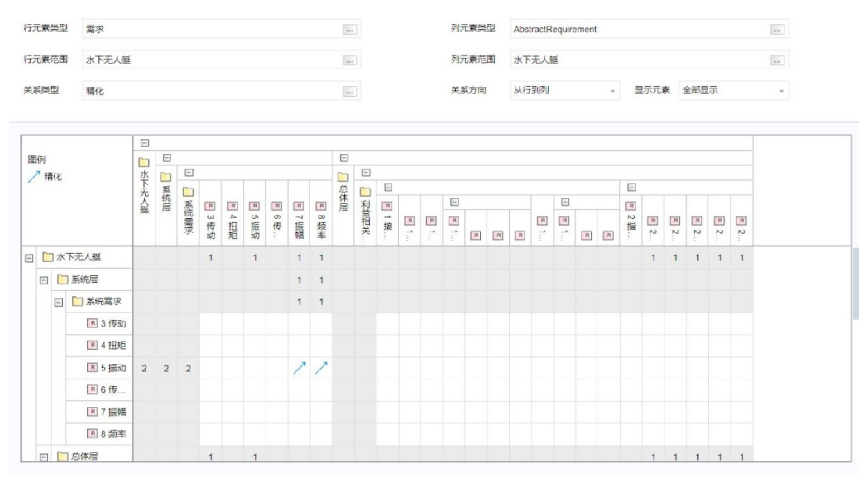The width and height of the screenshot is (868, 482).
Task: Click the vertical scrollbar of the matrix
Action: click(856, 284)
